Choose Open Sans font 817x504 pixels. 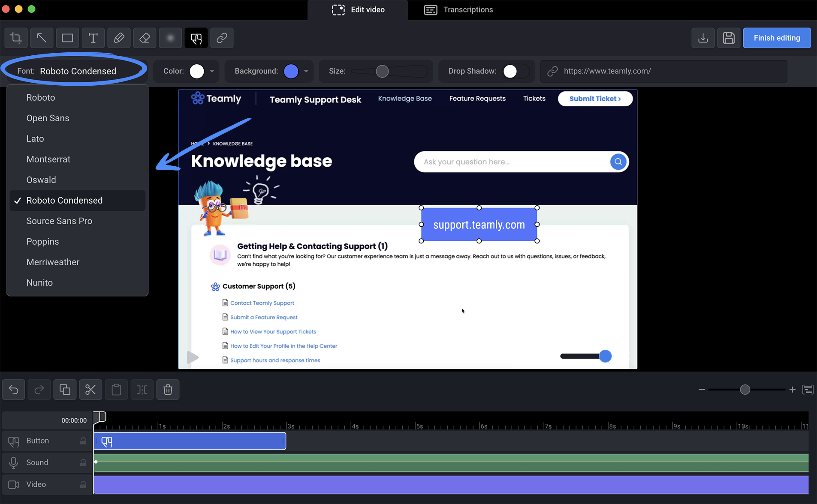pos(77,118)
